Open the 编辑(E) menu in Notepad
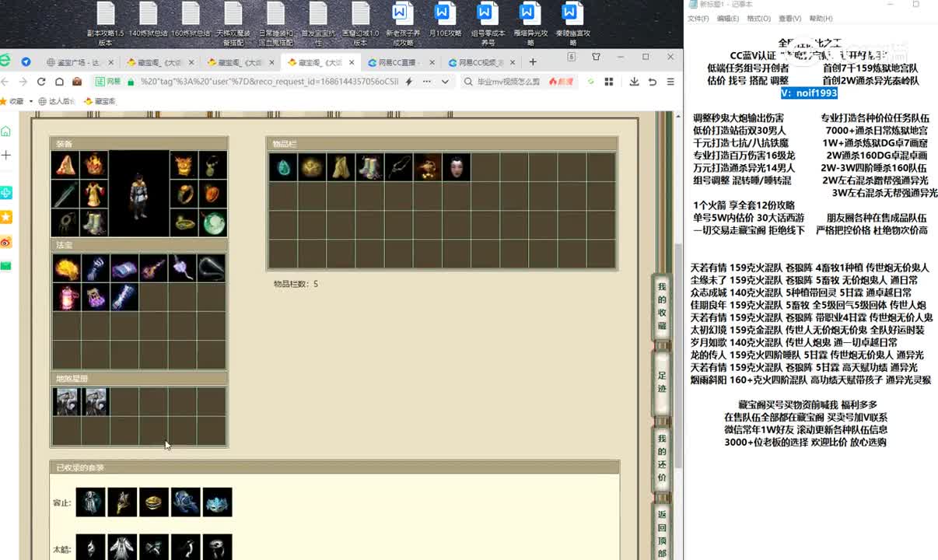 click(728, 19)
